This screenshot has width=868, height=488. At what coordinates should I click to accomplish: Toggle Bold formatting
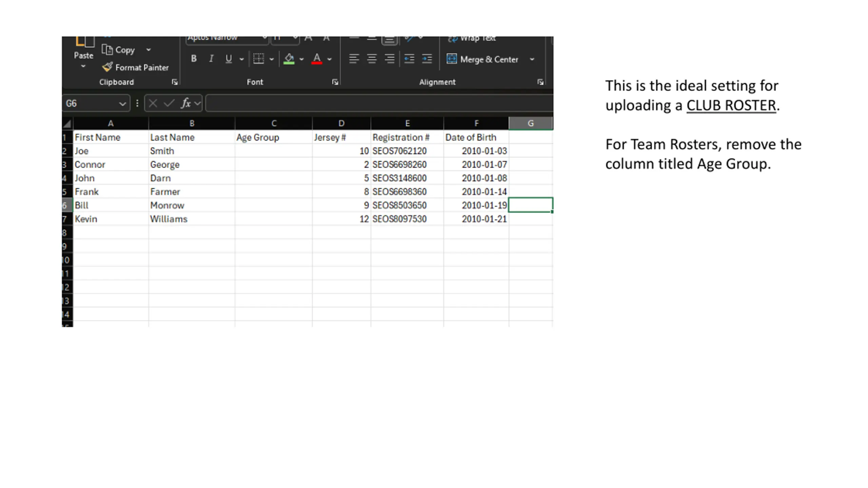click(194, 59)
